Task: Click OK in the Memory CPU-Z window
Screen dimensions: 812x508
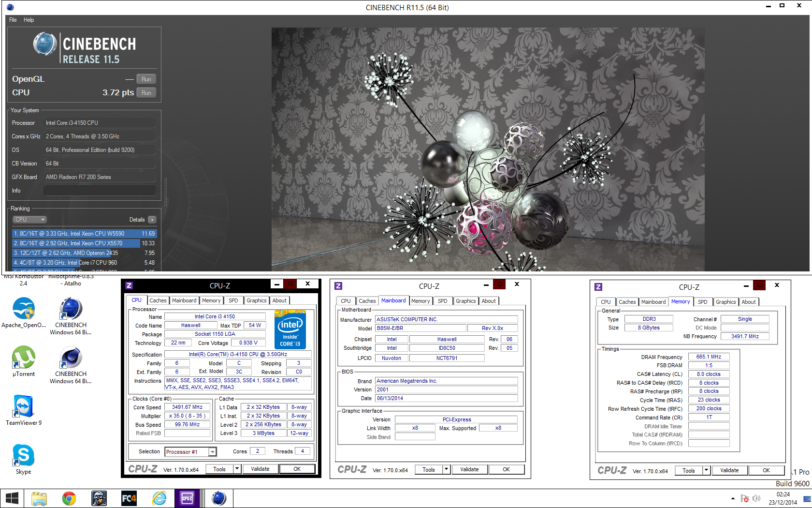Action: coord(767,470)
